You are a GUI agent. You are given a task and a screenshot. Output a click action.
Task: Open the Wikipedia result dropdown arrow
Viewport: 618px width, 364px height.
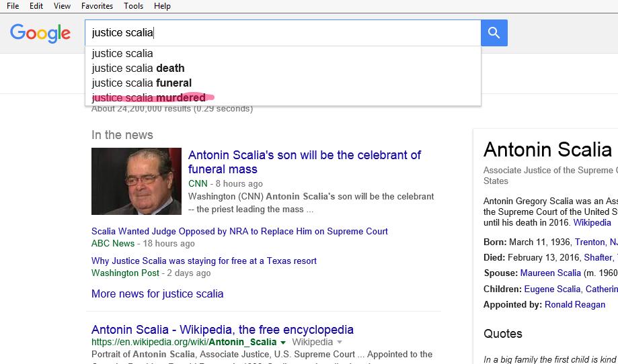(283, 343)
